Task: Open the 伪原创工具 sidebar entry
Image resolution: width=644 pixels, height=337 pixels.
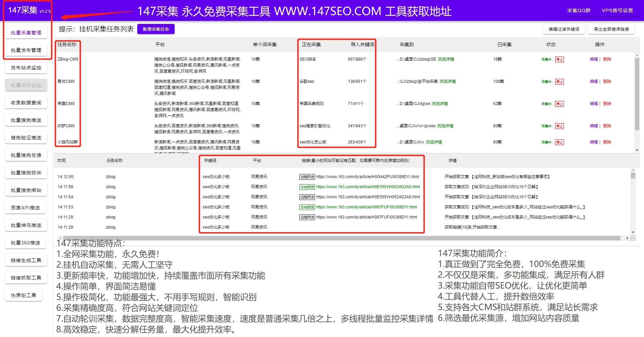Action: point(24,295)
